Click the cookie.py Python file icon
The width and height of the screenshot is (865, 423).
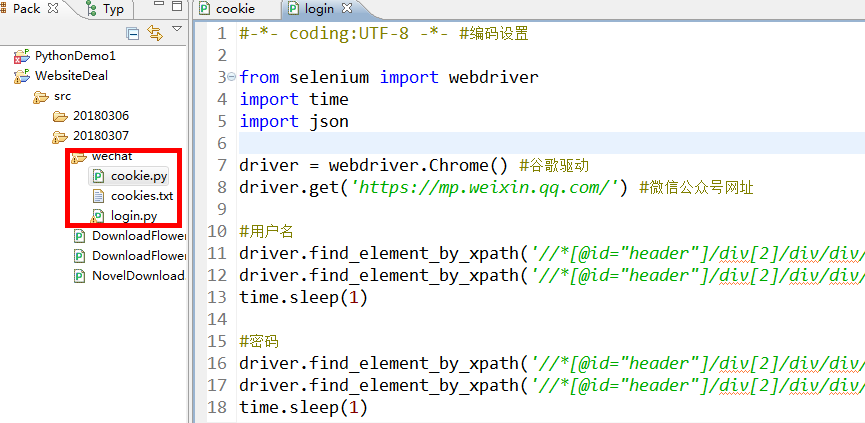(x=99, y=176)
